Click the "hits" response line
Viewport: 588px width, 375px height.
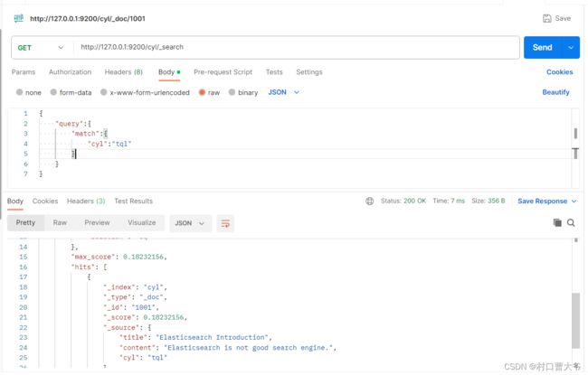pyautogui.click(x=89, y=267)
